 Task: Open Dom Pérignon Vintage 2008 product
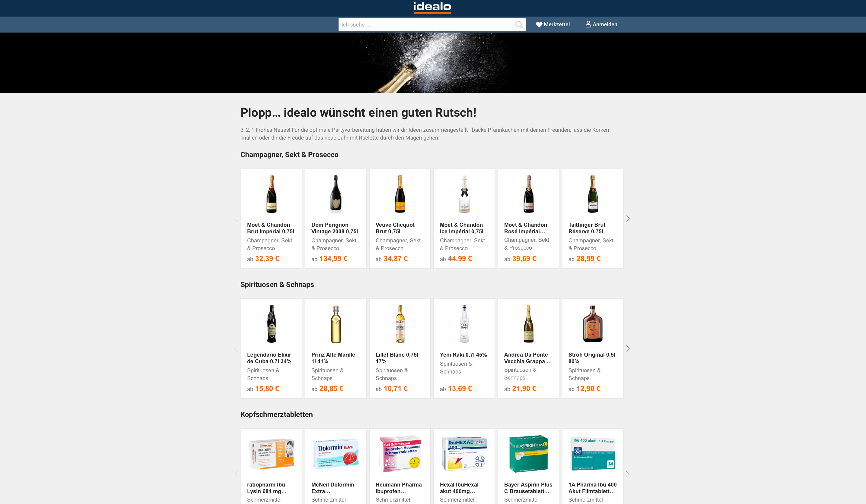(336, 219)
